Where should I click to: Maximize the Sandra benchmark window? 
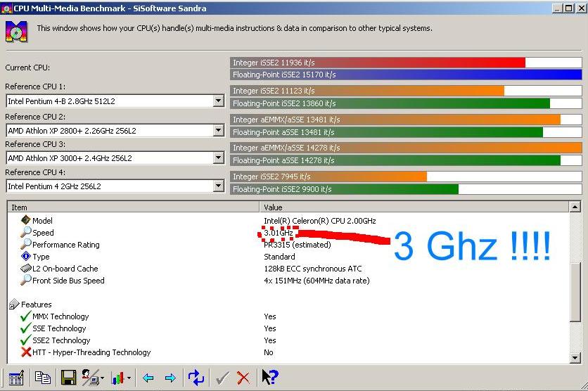pyautogui.click(x=568, y=8)
